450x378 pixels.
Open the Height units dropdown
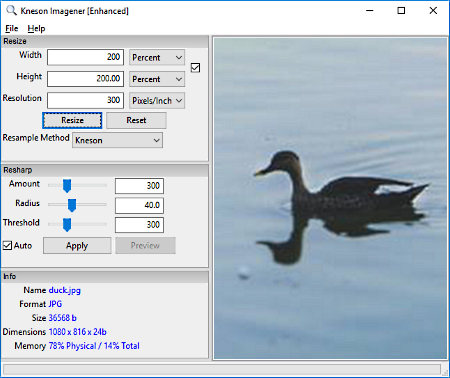point(157,79)
